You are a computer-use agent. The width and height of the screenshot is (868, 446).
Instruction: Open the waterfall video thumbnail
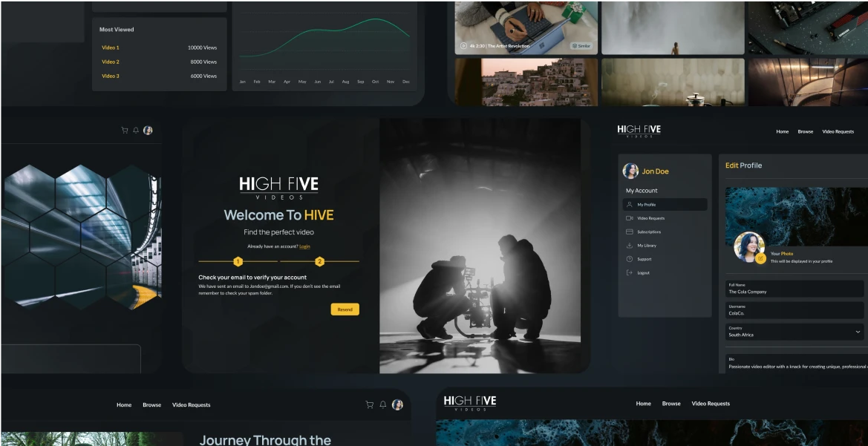click(x=673, y=27)
